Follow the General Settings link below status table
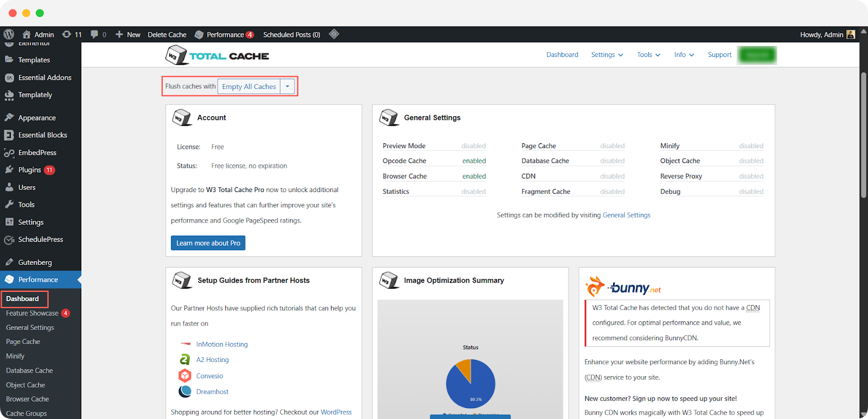The height and width of the screenshot is (419, 868). coord(627,215)
